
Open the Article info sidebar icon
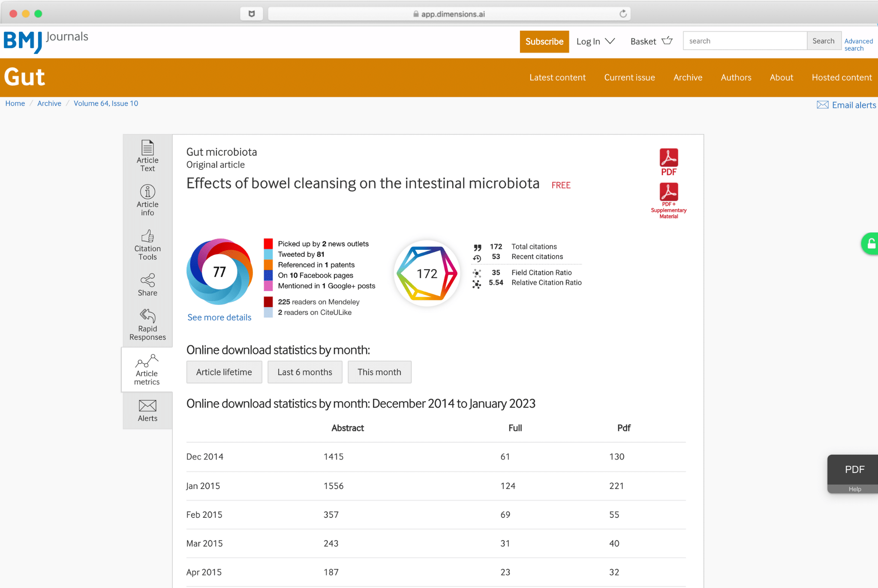147,192
